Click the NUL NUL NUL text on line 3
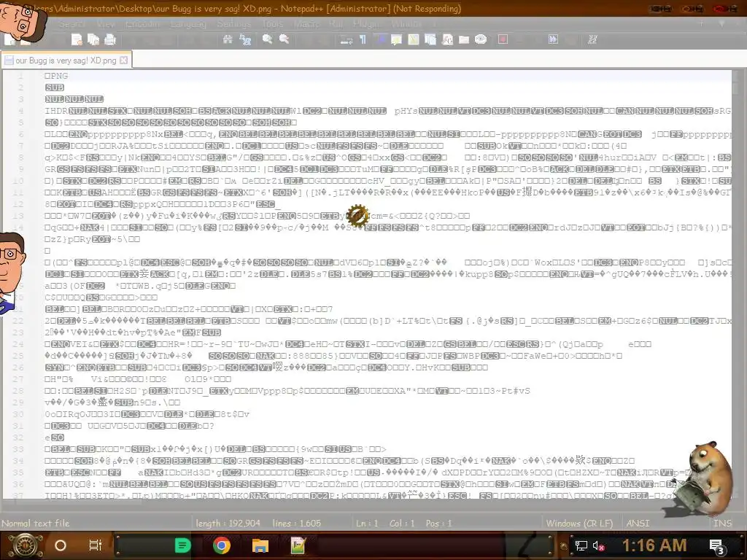 coord(74,99)
